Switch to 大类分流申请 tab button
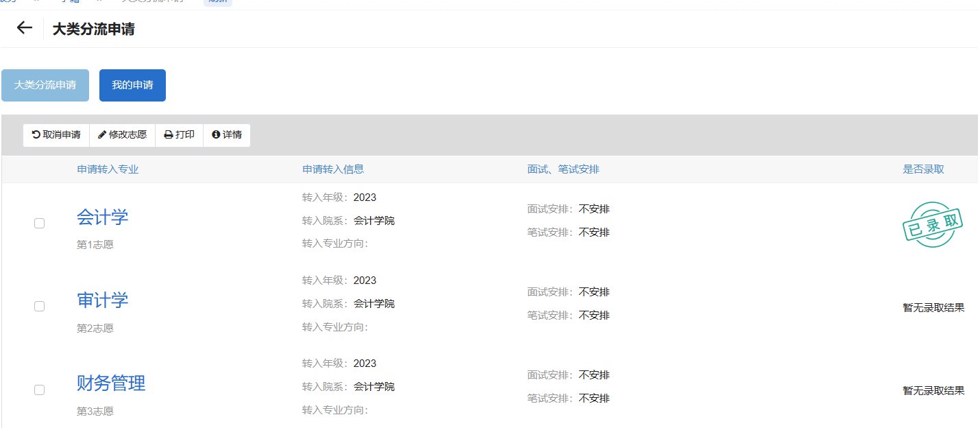 pos(45,85)
